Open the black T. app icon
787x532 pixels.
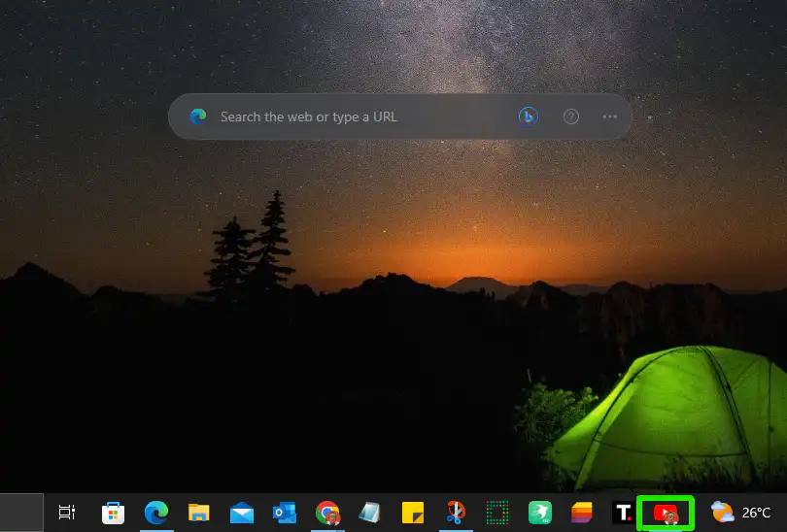[x=624, y=513]
